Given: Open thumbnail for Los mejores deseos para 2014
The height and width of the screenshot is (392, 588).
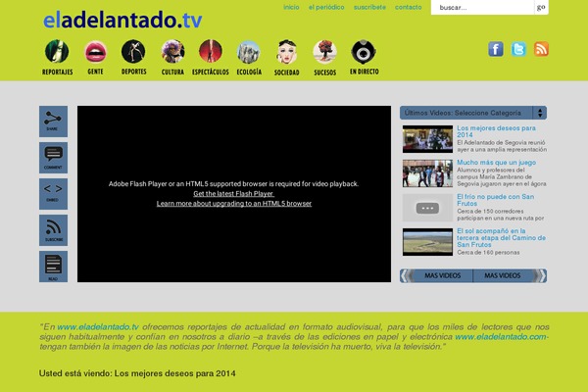Looking at the screenshot, I should pos(427,139).
